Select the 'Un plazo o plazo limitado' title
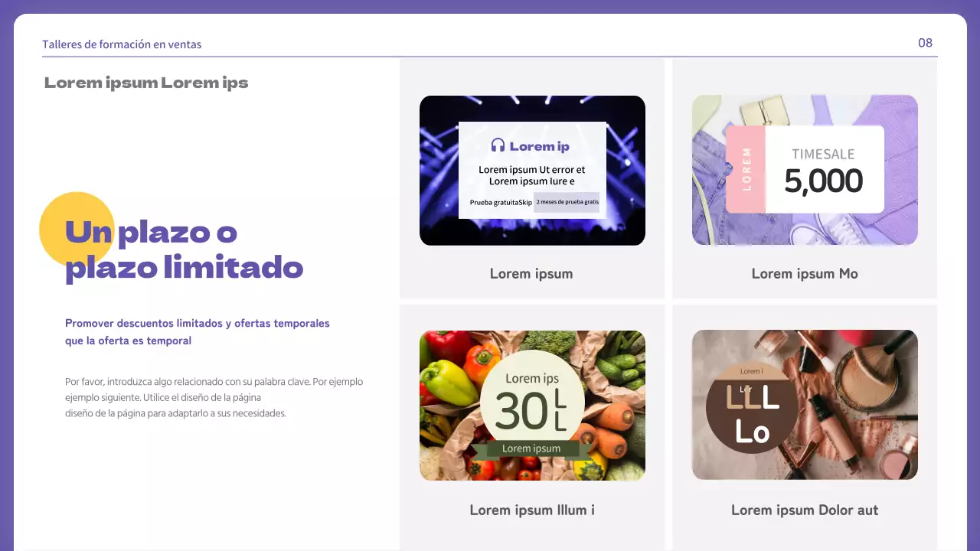 (184, 249)
